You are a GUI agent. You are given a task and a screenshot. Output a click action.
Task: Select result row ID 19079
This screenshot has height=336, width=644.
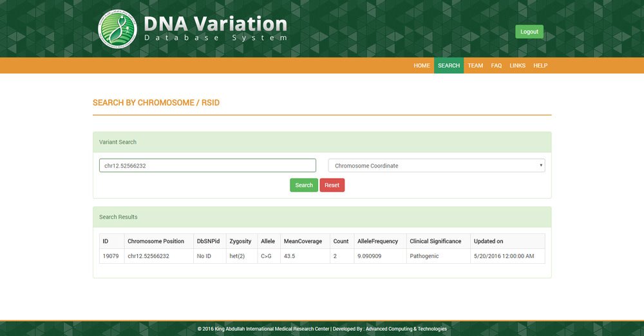110,256
